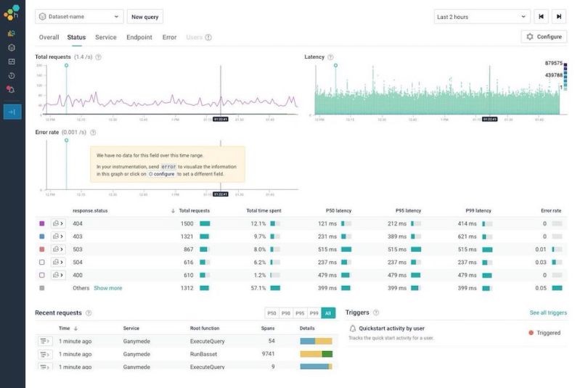The image size is (588, 388).
Task: Click the New query button
Action: pos(145,17)
